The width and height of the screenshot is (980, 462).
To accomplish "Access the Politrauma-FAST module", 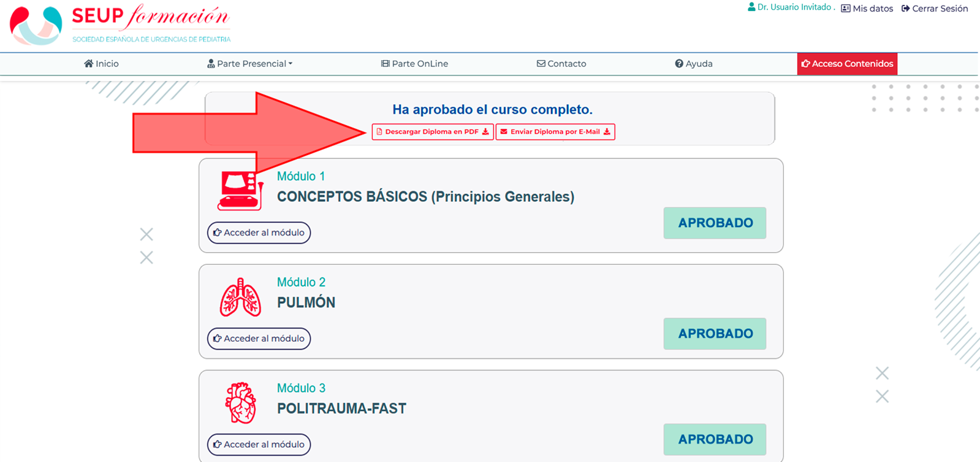I will [259, 444].
